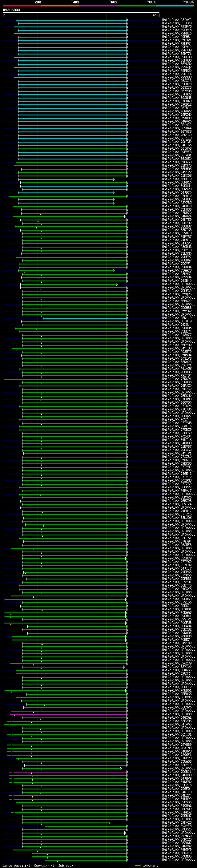Select subject label UniRef100_A8U9X2
The height and width of the screenshot is (868, 197).
[x=177, y=274]
